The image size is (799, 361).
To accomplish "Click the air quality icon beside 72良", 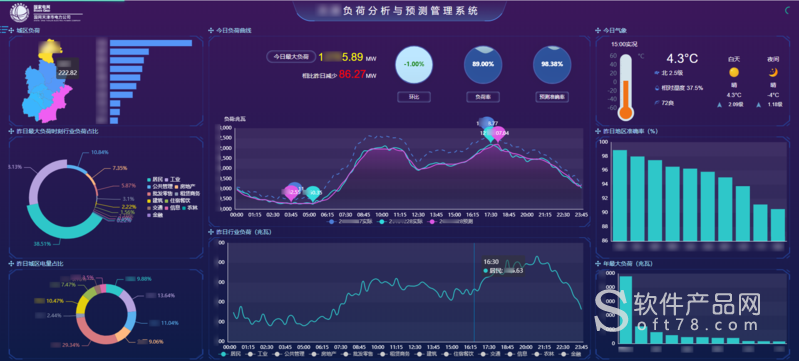I will point(656,103).
